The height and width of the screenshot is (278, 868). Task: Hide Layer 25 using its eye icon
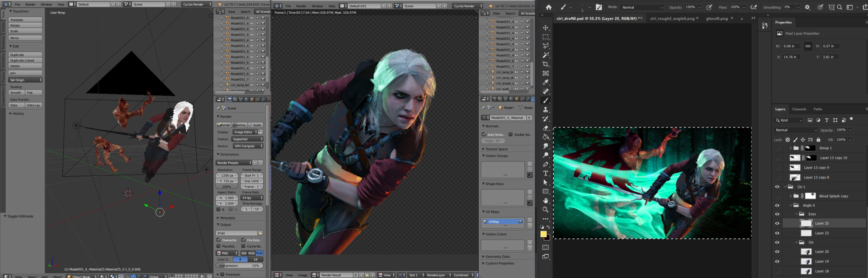(777, 223)
